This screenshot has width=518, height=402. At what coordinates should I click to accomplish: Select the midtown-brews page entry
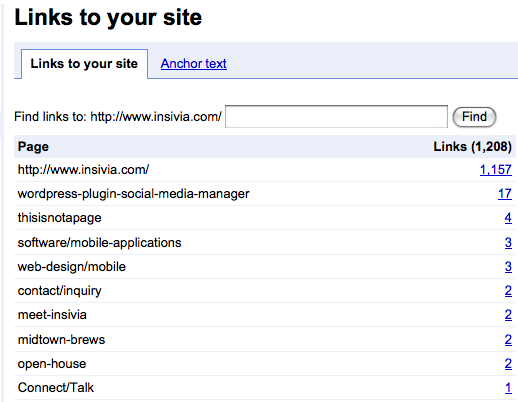61,340
